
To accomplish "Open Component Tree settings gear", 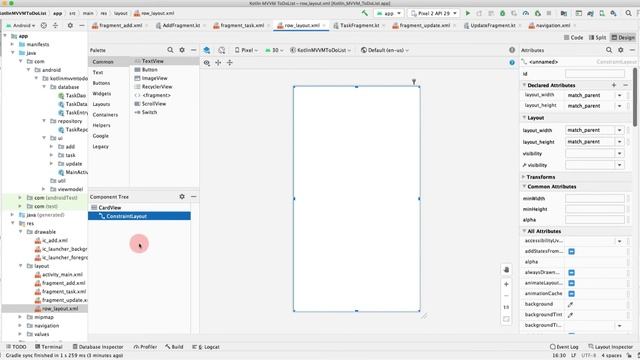I will (182, 196).
